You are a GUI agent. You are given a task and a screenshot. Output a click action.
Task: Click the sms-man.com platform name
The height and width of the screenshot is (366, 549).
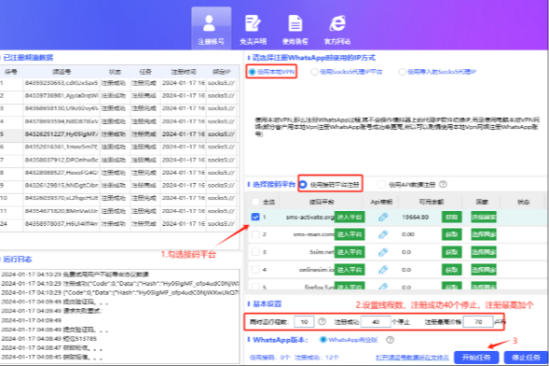pos(314,234)
